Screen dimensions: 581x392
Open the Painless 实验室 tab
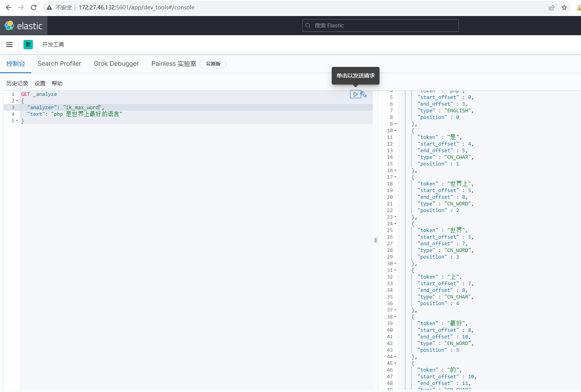174,64
